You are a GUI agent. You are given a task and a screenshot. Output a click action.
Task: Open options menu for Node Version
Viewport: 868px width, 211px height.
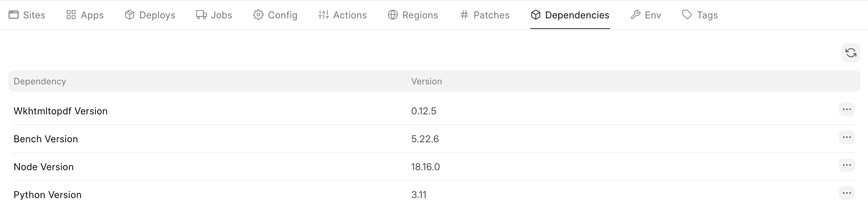tap(847, 165)
